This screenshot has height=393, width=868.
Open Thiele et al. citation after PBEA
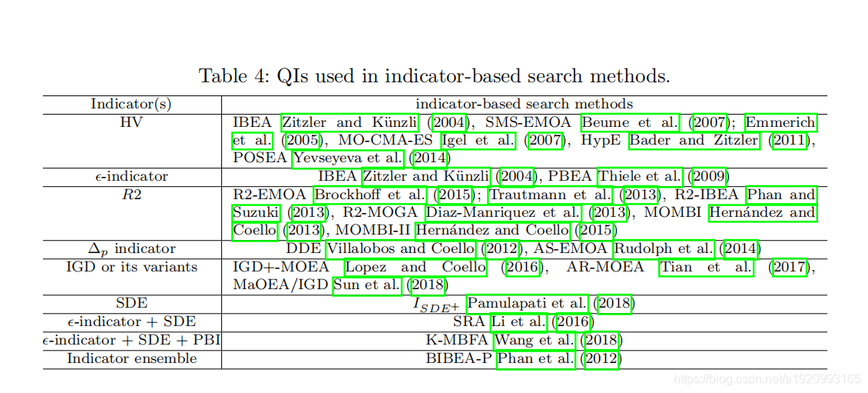tap(641, 176)
